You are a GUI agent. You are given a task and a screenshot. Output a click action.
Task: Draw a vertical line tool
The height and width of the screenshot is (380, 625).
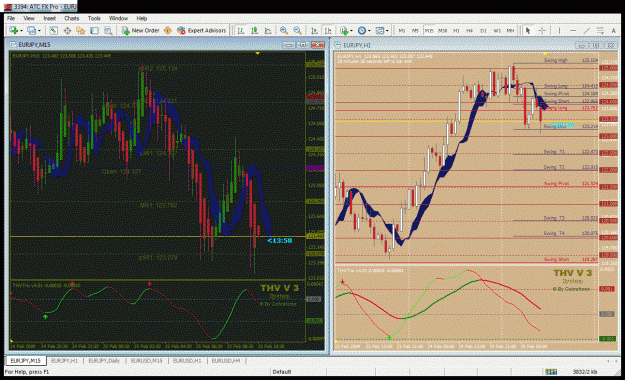coord(559,30)
